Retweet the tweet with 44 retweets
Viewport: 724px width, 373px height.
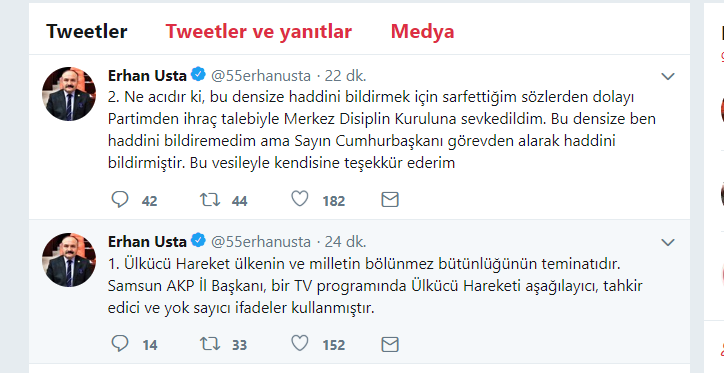[210, 199]
